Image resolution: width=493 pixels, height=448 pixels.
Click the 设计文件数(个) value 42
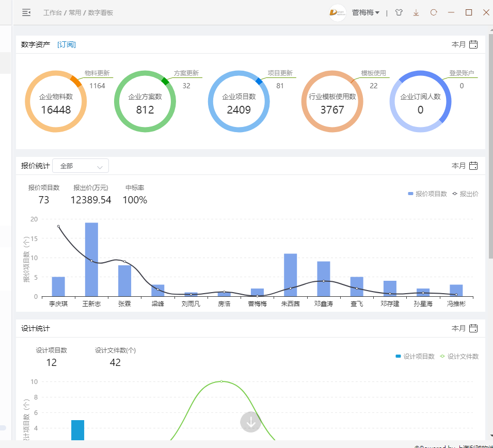pyautogui.click(x=115, y=362)
